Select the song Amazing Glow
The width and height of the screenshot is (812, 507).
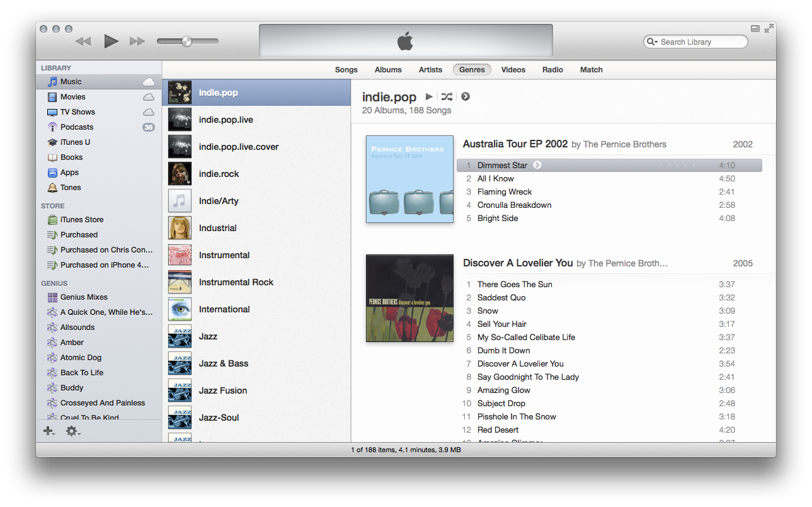coord(609,390)
